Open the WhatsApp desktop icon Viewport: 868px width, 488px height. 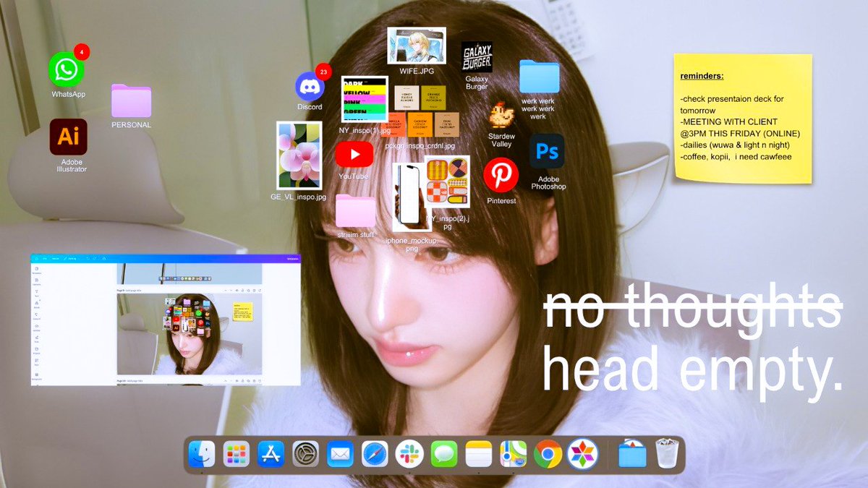pyautogui.click(x=67, y=70)
